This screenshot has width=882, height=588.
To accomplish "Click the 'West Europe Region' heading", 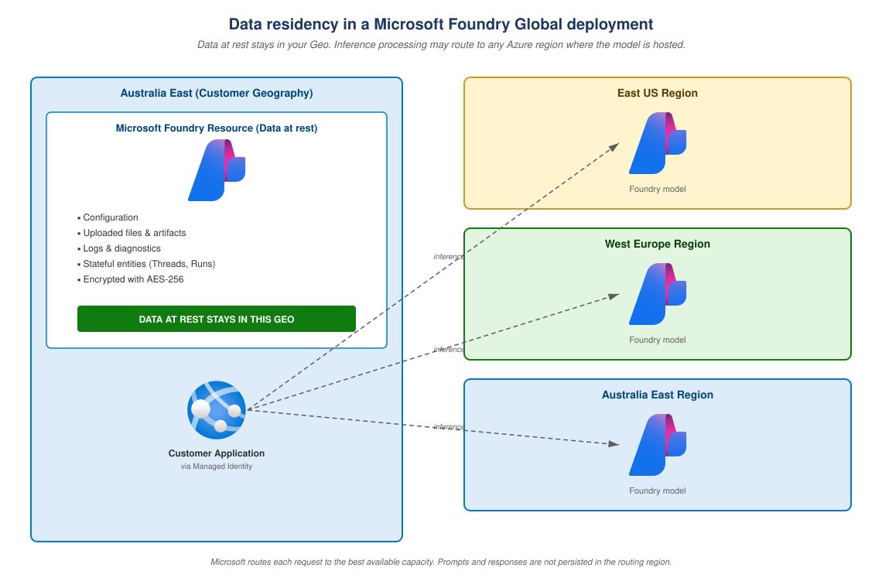I will pyautogui.click(x=658, y=244).
